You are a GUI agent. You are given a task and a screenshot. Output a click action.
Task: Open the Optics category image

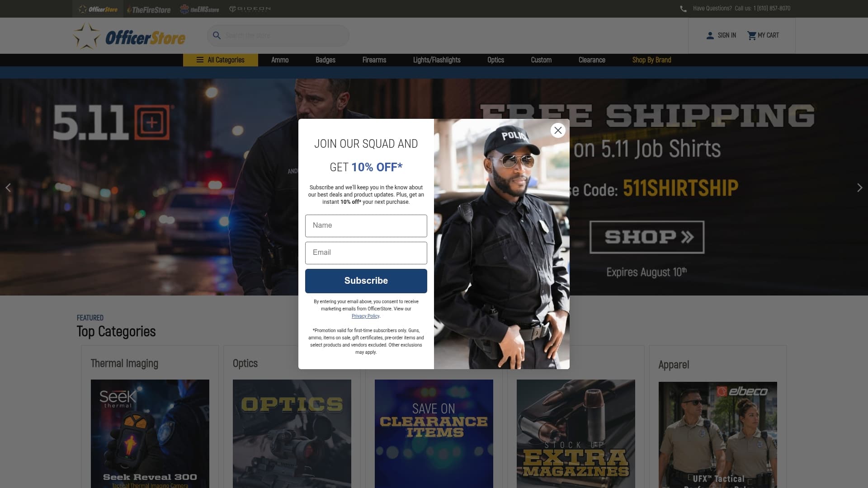pyautogui.click(x=292, y=434)
